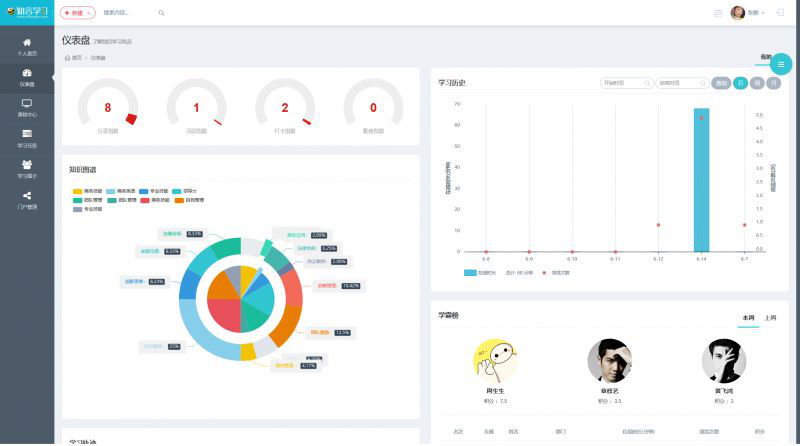800x446 pixels.
Task: Click the 学习历史 panel heading
Action: [452, 83]
